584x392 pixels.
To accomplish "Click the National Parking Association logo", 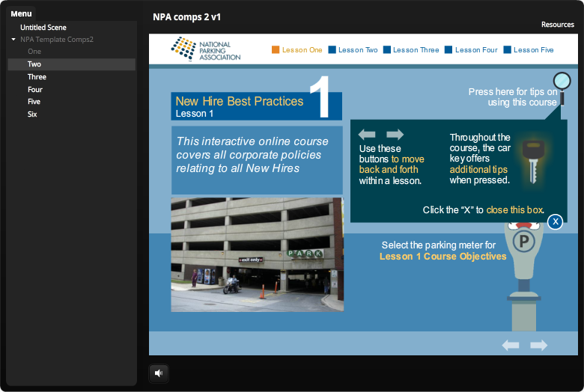I will 206,50.
